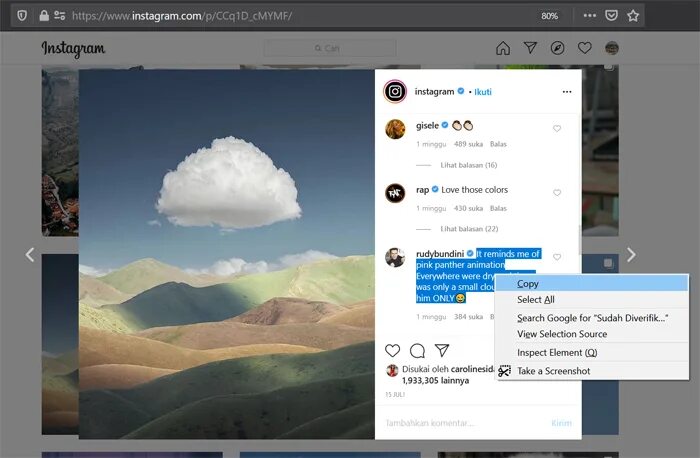Like rap's comment
The width and height of the screenshot is (700, 458).
click(557, 193)
